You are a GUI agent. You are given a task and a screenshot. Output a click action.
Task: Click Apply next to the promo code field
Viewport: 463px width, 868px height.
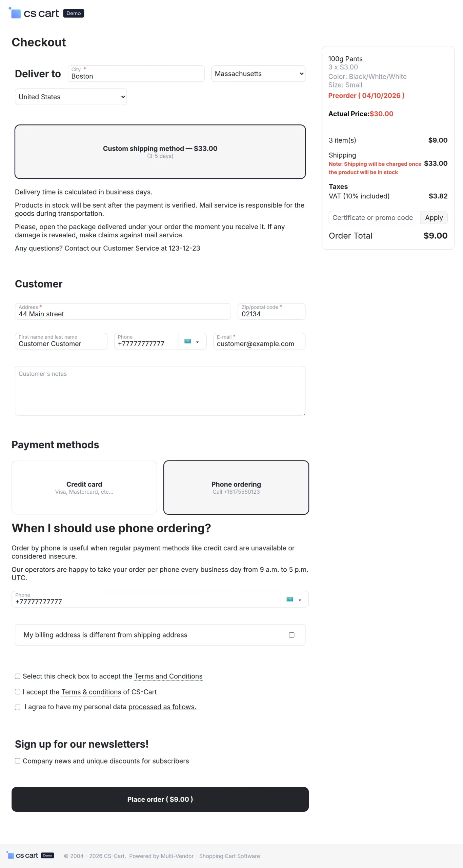pyautogui.click(x=434, y=217)
